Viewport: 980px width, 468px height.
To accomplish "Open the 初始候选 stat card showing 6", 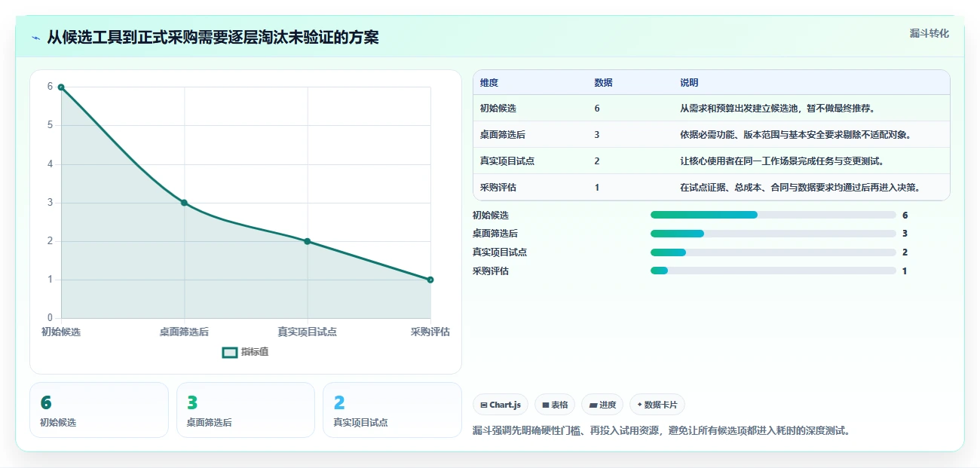I will 99,410.
